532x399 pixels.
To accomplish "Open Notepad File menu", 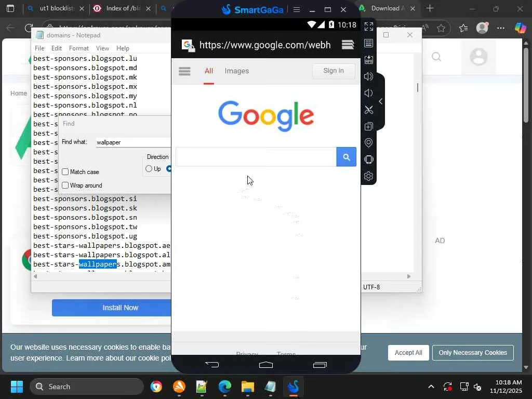I will (39, 48).
